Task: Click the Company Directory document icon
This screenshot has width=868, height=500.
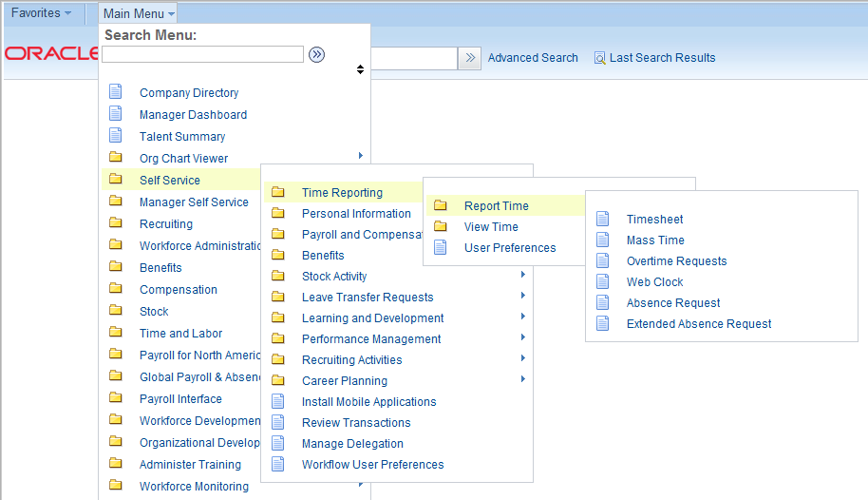Action: [116, 91]
